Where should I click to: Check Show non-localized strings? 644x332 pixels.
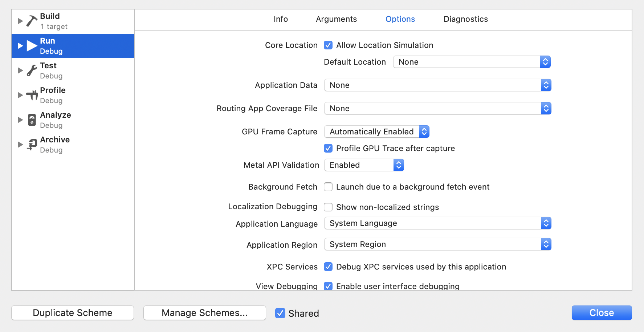click(x=328, y=207)
